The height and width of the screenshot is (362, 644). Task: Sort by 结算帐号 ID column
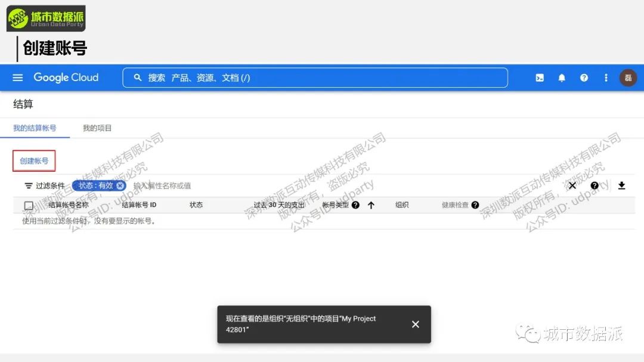click(x=139, y=205)
